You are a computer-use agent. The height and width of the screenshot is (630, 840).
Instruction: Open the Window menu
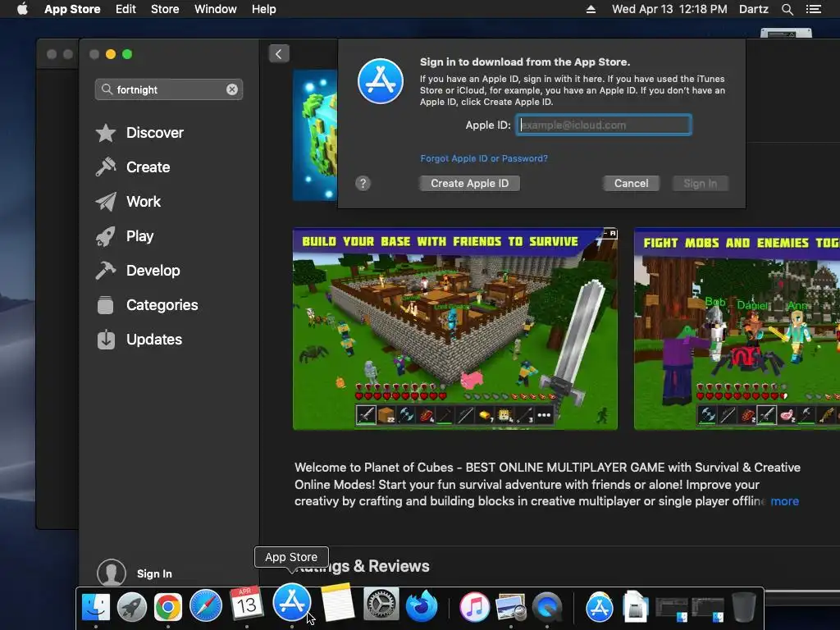pos(216,9)
